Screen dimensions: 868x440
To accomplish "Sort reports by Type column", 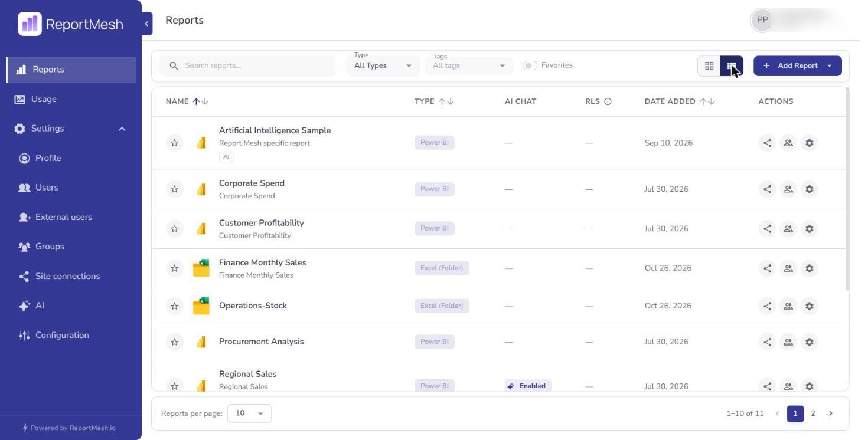I will (434, 101).
